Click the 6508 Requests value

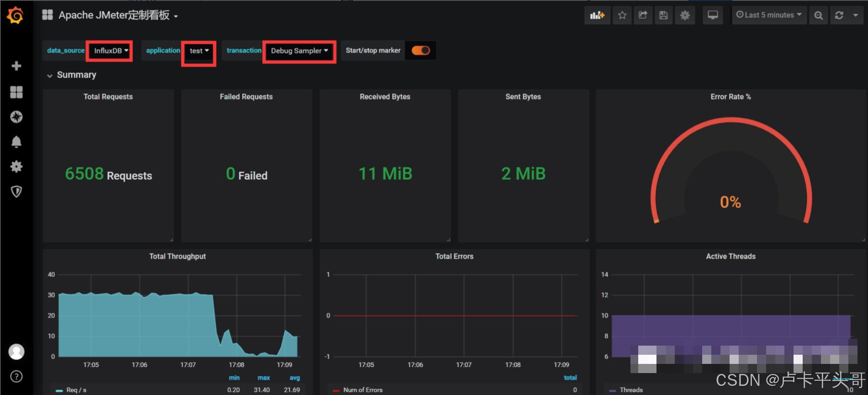108,174
